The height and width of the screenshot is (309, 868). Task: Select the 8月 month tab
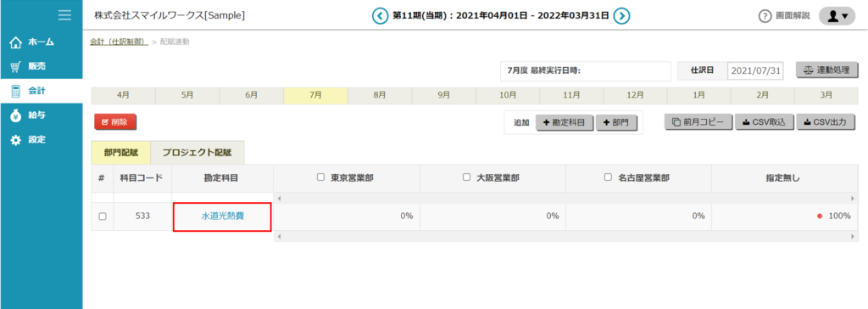380,95
